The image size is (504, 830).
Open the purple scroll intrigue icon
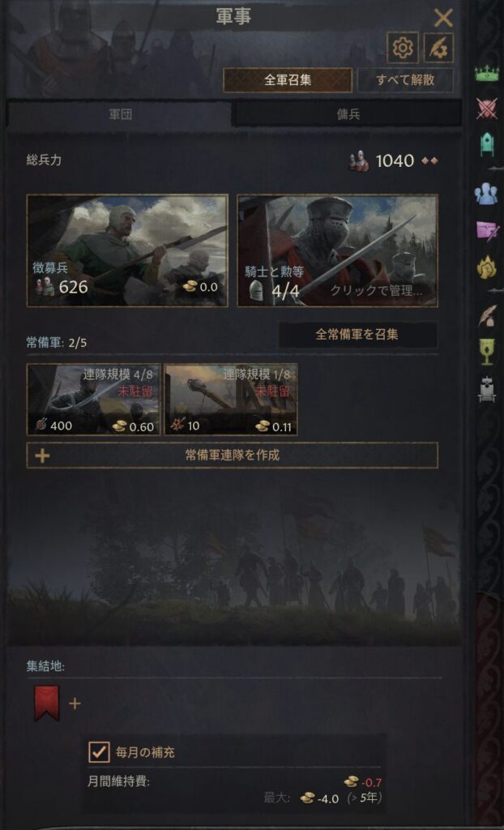pyautogui.click(x=486, y=231)
